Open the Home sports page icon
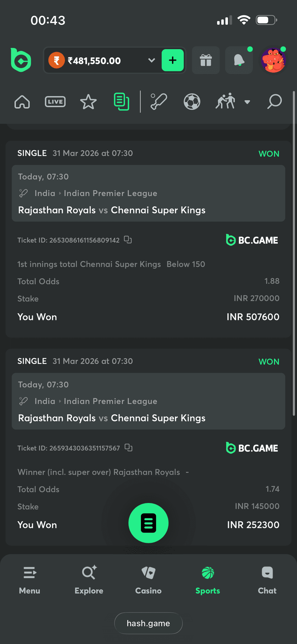 click(22, 102)
